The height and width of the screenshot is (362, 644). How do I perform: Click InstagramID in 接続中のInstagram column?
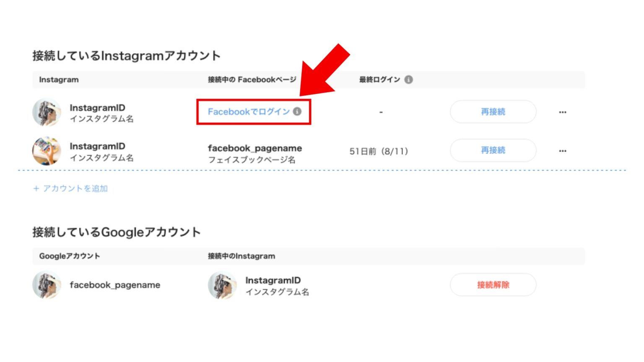coord(273,280)
